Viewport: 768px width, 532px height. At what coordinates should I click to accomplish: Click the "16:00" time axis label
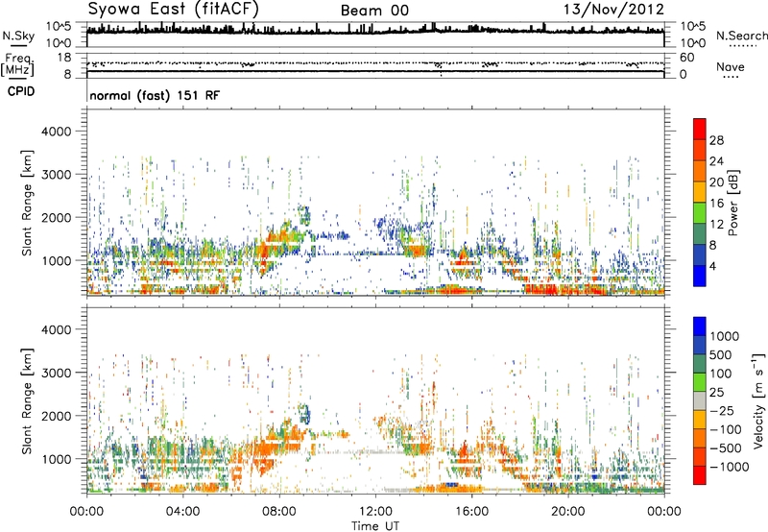pyautogui.click(x=471, y=512)
